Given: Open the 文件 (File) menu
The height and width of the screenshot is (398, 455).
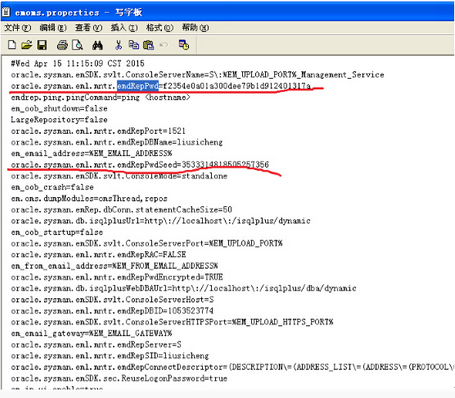Looking at the screenshot, I should (x=18, y=27).
